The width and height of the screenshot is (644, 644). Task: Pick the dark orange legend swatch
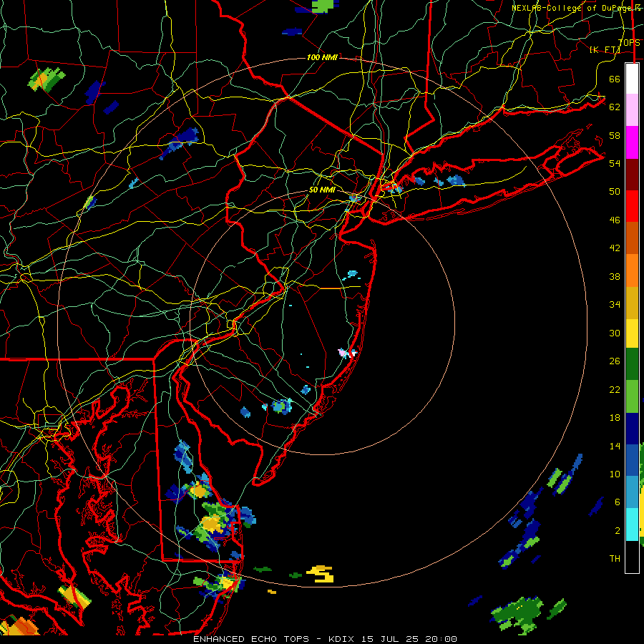click(632, 238)
